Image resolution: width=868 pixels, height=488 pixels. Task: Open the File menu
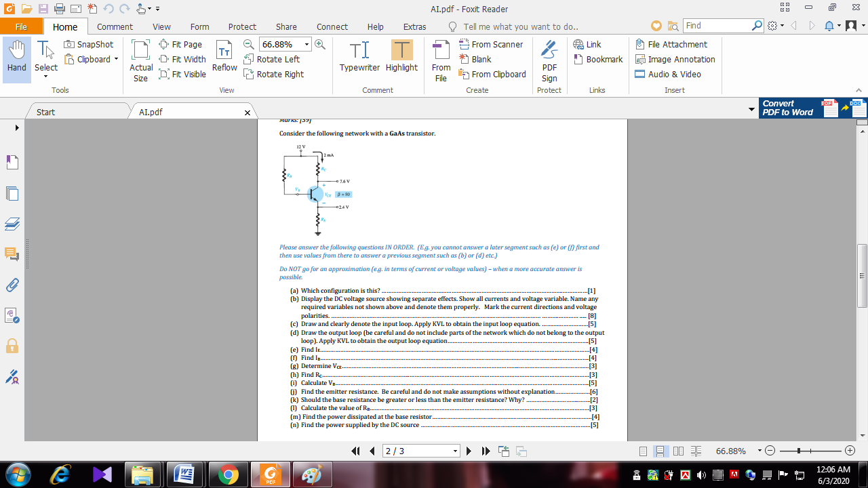[21, 26]
